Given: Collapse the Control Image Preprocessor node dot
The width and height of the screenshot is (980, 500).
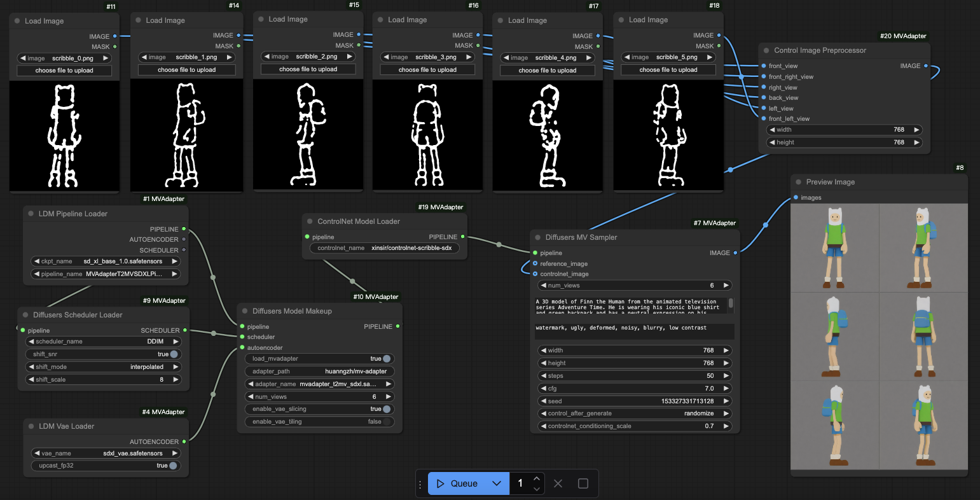Looking at the screenshot, I should (766, 50).
